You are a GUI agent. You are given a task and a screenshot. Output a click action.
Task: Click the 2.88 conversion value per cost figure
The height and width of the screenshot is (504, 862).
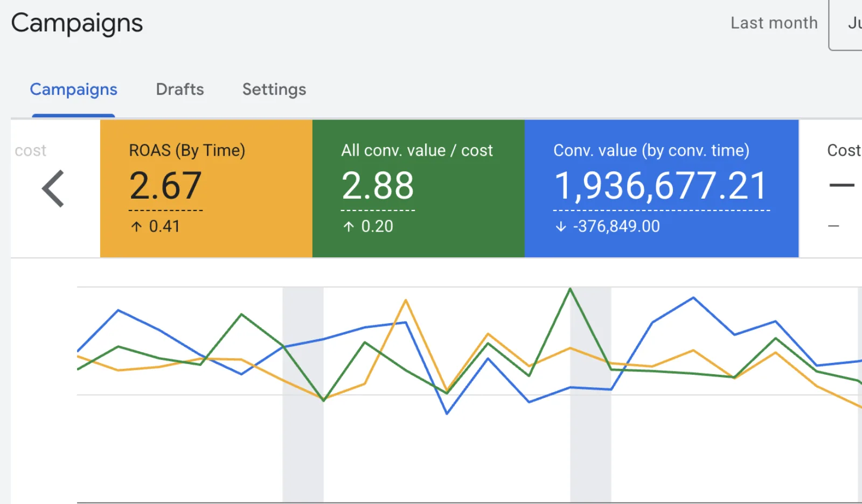pyautogui.click(x=378, y=186)
